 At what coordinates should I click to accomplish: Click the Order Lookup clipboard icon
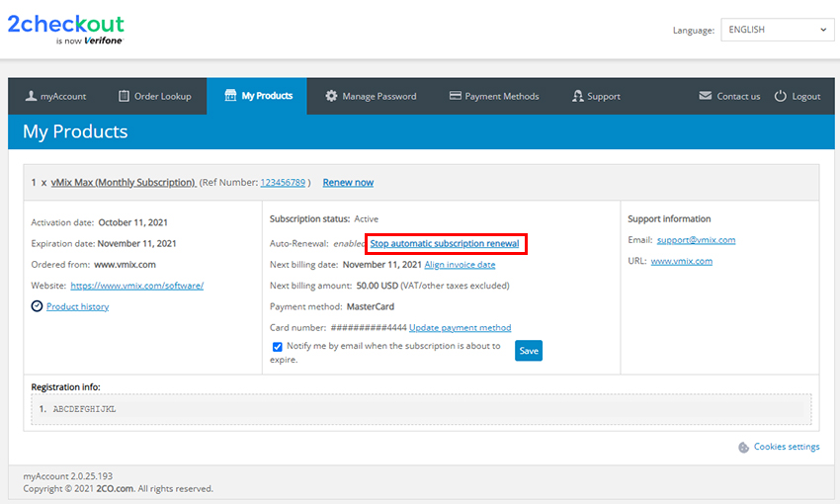[124, 96]
